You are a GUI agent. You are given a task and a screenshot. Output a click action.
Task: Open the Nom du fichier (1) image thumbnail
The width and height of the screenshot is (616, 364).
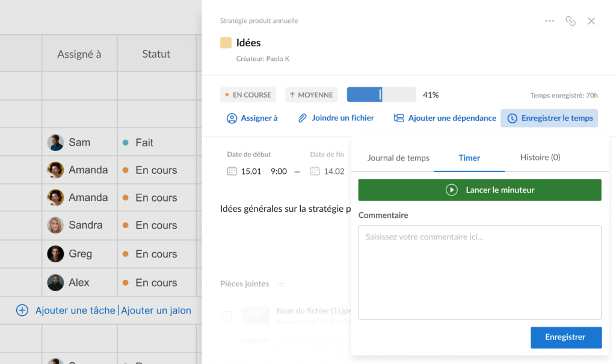(x=255, y=316)
